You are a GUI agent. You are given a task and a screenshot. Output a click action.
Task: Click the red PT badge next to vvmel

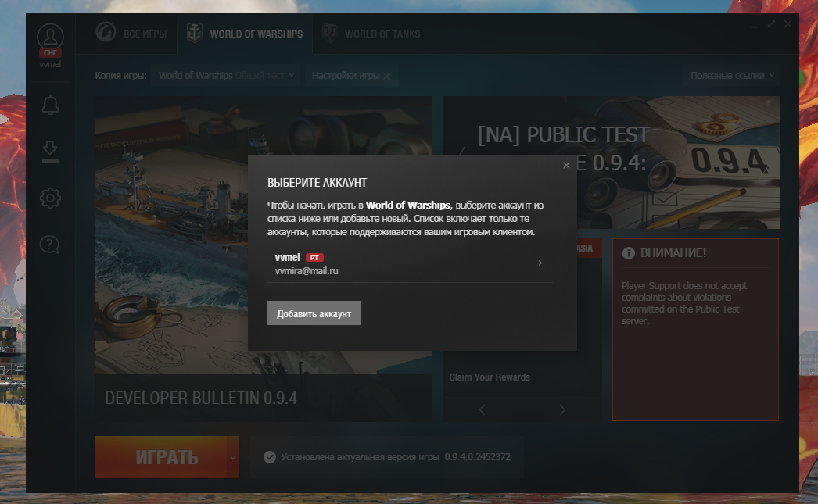coord(314,258)
